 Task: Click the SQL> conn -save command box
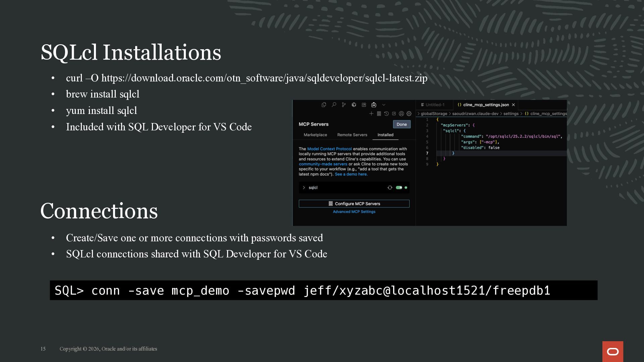click(324, 290)
